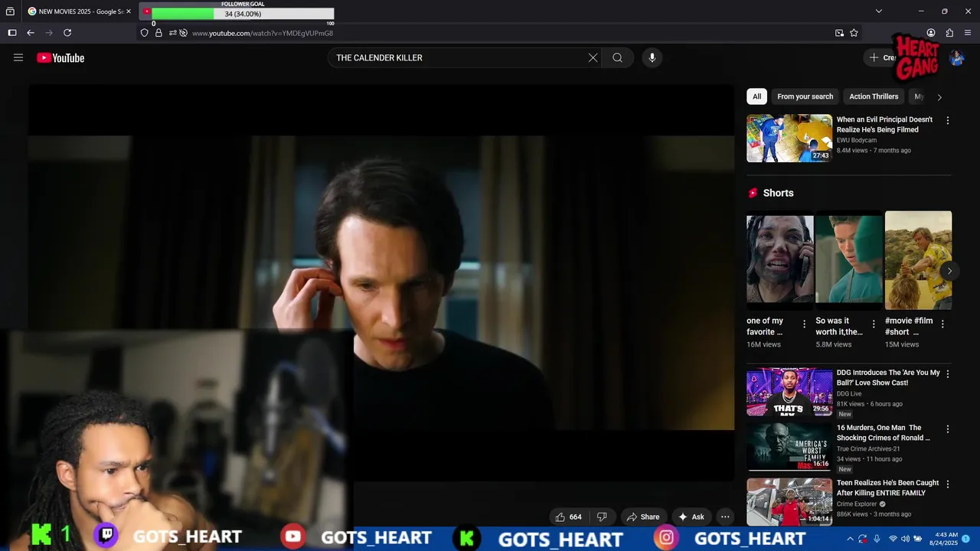
Task: Open the browser application menu
Action: coord(968,33)
